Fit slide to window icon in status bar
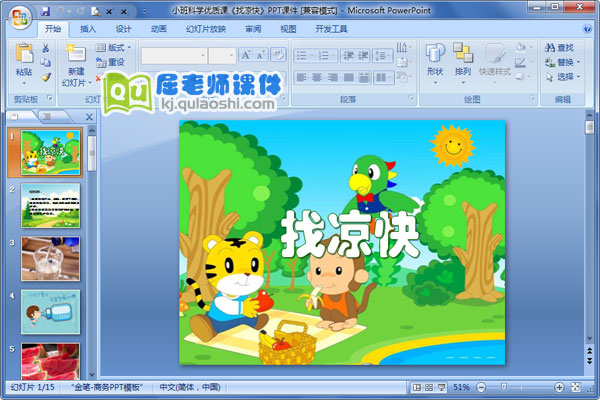600x400 pixels. (x=576, y=387)
